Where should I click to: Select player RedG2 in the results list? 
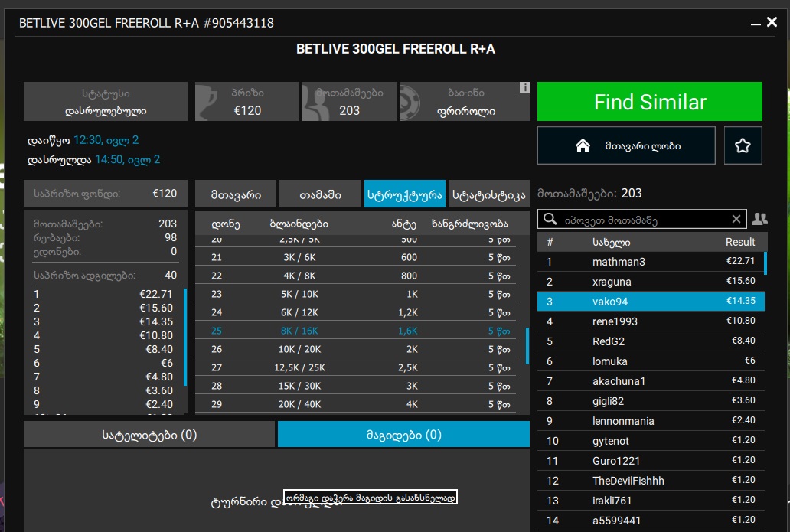[651, 341]
